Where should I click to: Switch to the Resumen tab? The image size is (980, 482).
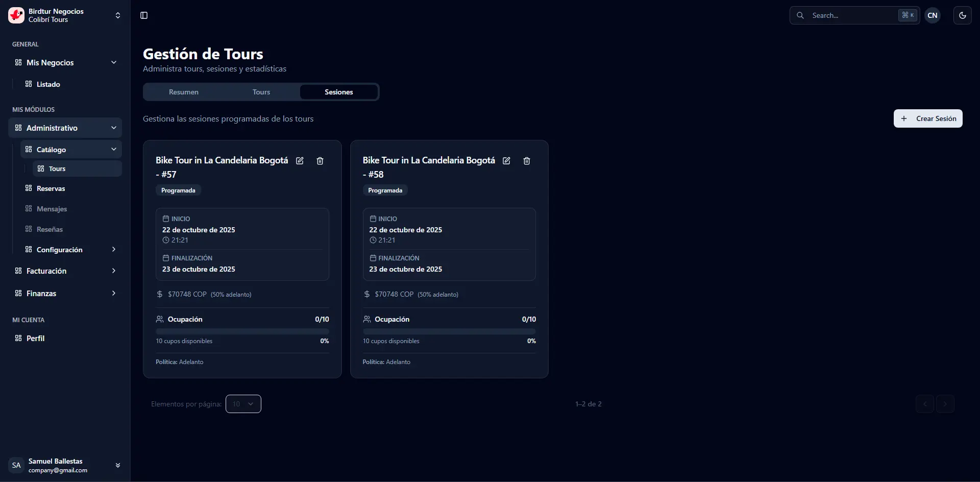point(184,92)
